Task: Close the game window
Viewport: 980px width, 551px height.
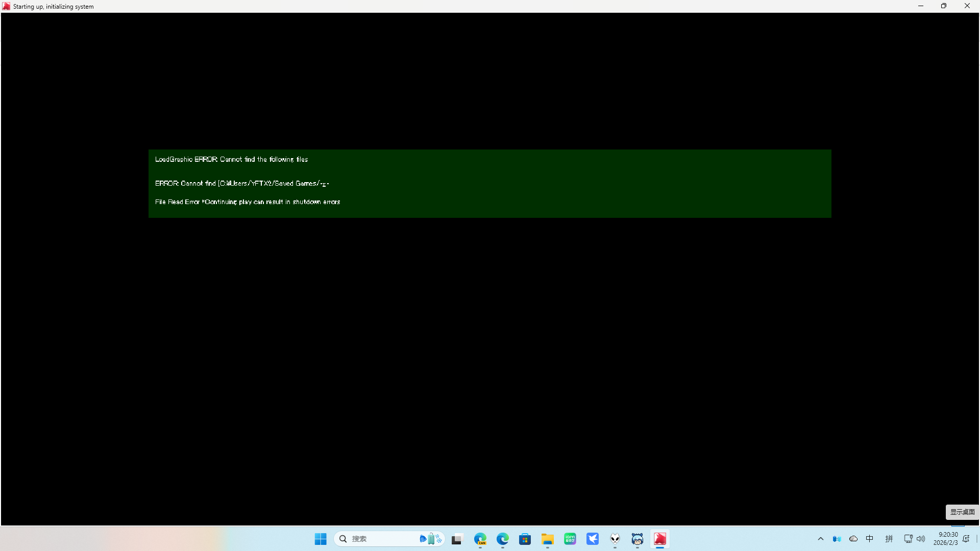Action: pyautogui.click(x=967, y=6)
